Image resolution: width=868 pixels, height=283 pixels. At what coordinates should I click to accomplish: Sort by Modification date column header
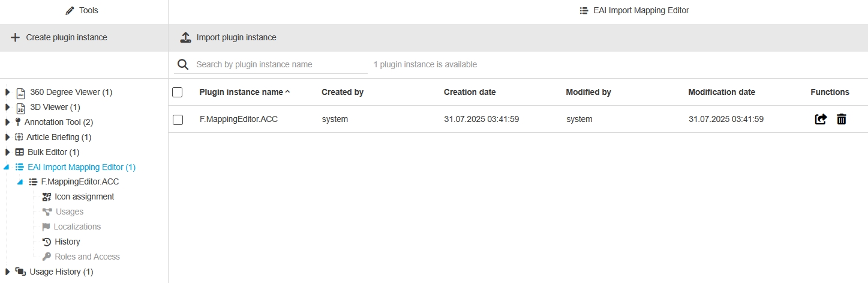tap(722, 93)
